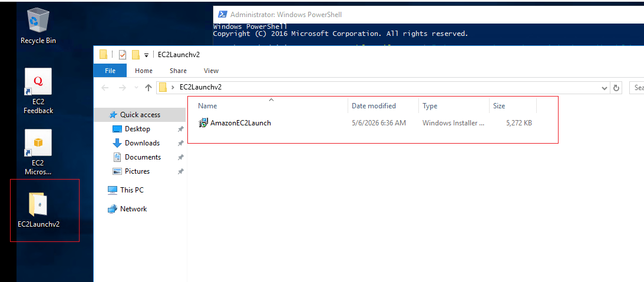Image resolution: width=644 pixels, height=282 pixels.
Task: Click the folder icon in Explorer title bar
Action: pyautogui.click(x=104, y=55)
